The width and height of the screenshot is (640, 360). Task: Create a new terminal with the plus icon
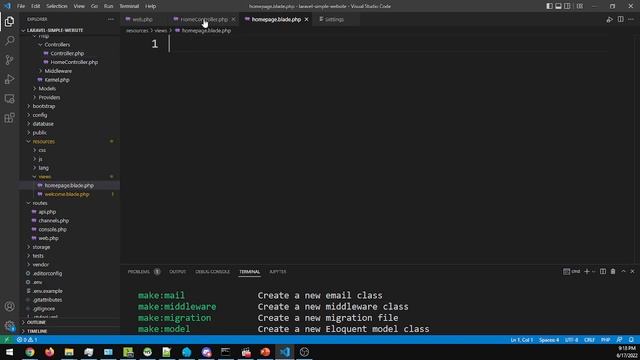coord(587,271)
